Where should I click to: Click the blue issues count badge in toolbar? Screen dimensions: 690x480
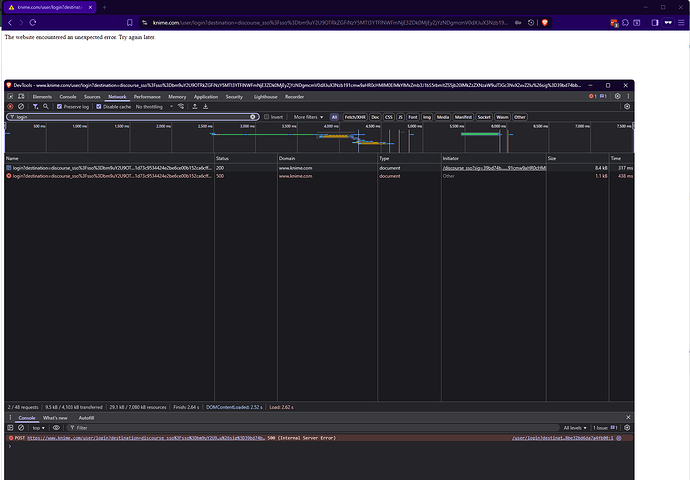tap(603, 96)
